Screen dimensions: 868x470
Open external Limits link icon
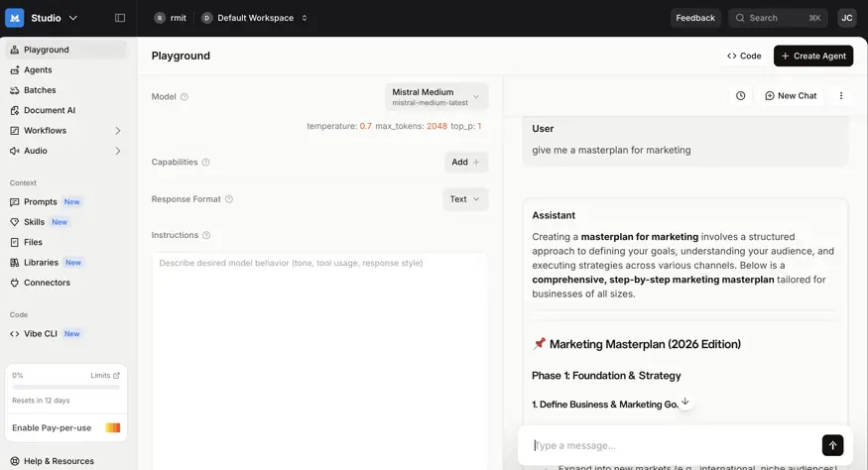pos(116,376)
